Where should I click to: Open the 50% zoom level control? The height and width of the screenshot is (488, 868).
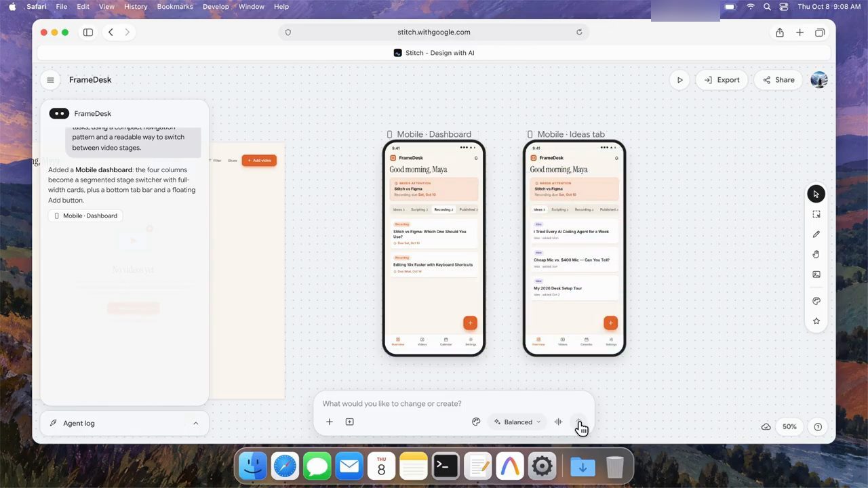click(x=789, y=427)
